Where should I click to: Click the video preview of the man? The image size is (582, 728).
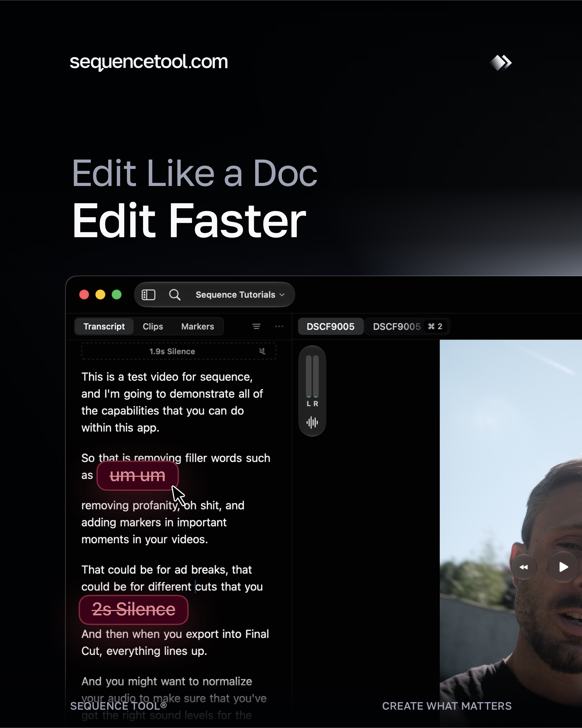click(x=510, y=533)
